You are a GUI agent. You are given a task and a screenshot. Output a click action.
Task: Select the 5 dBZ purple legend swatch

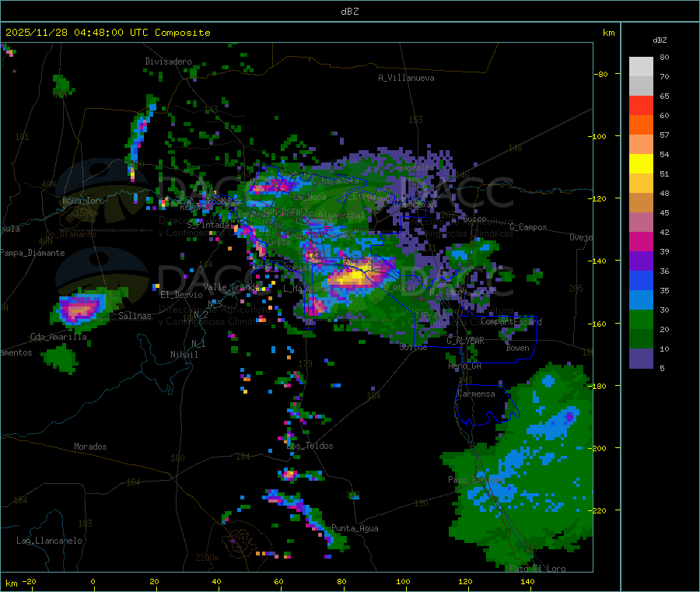click(641, 358)
